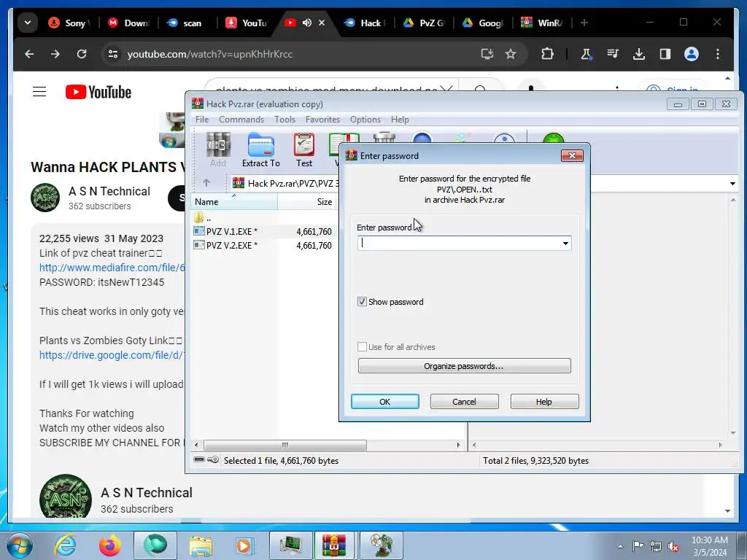Switch to the 'scan' browser tab
Image resolution: width=747 pixels, height=560 pixels.
coord(186,23)
